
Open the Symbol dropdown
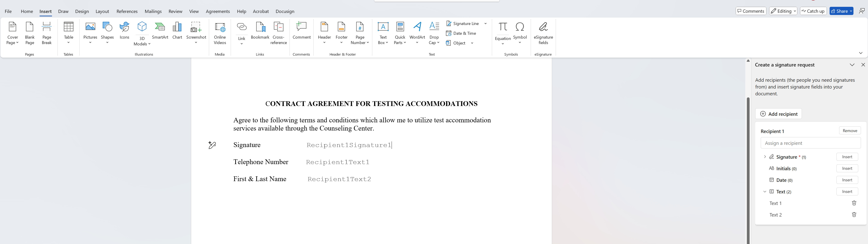pyautogui.click(x=520, y=33)
